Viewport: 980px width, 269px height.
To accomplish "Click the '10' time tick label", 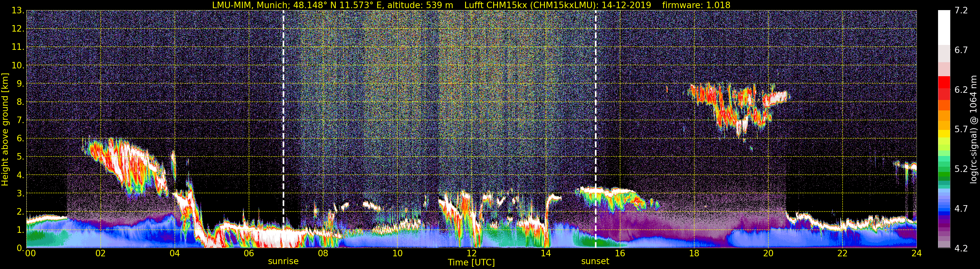I will [x=397, y=253].
